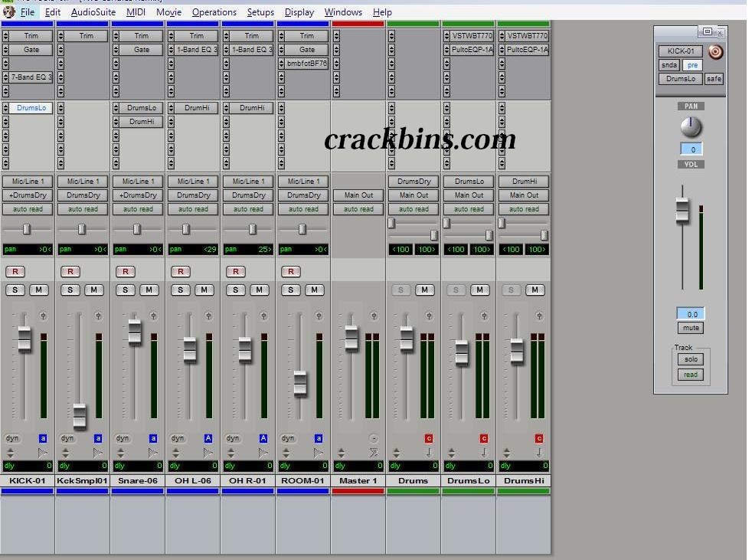Click the pan knob in the output window
Screen dimensions: 752x560
690,126
